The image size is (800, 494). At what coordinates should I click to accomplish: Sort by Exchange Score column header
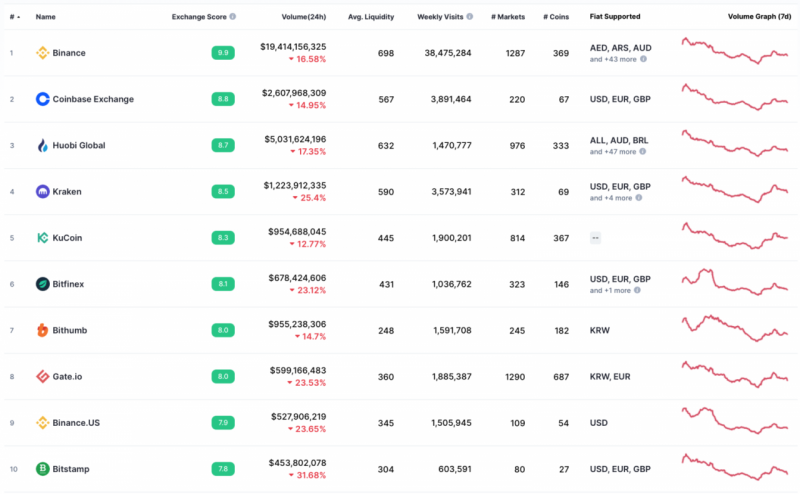tap(199, 17)
